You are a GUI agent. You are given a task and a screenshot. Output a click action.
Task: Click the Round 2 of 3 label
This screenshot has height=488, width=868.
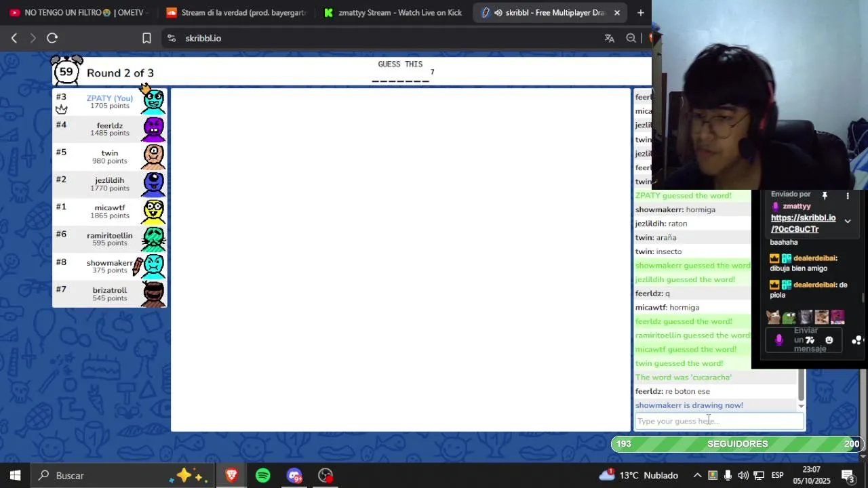pos(120,73)
